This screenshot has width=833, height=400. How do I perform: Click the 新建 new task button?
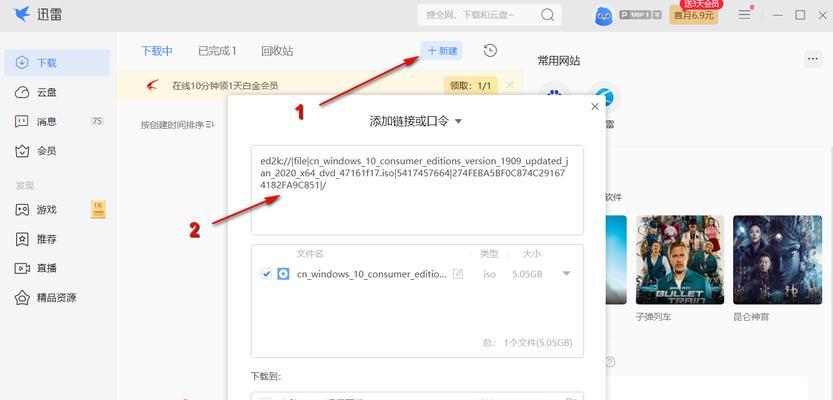tap(441, 51)
